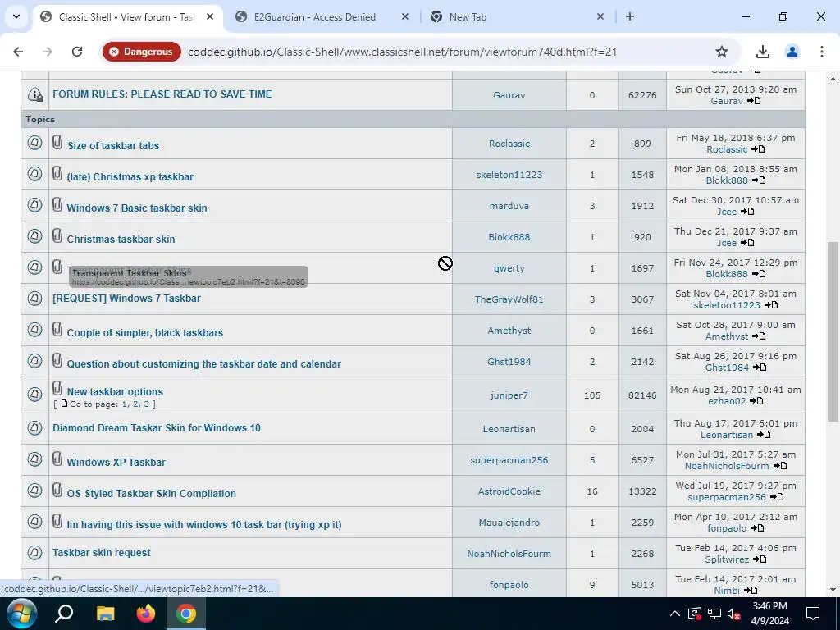Image resolution: width=840 pixels, height=630 pixels.
Task: Open Couple of simpler, black taskbars topic
Action: [144, 333]
